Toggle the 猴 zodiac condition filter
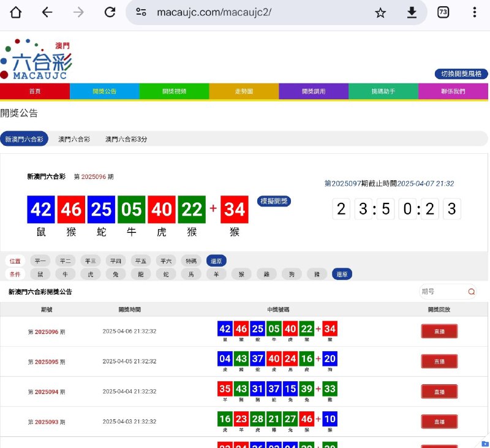490x448 pixels. [241, 274]
